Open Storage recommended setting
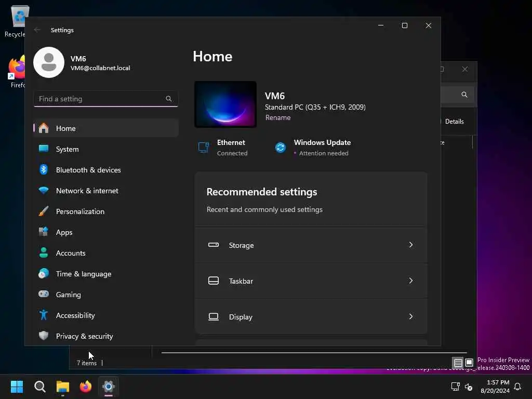Viewport: 532px width, 399px height. [311, 245]
